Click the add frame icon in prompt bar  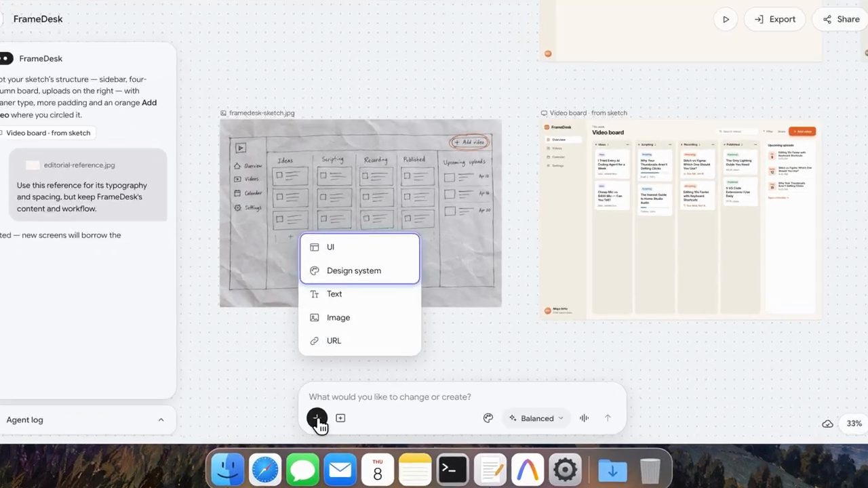340,418
